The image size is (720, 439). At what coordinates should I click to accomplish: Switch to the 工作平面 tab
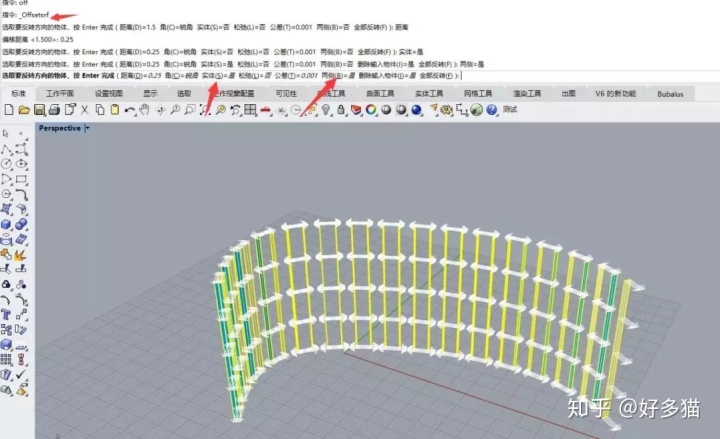coord(60,93)
